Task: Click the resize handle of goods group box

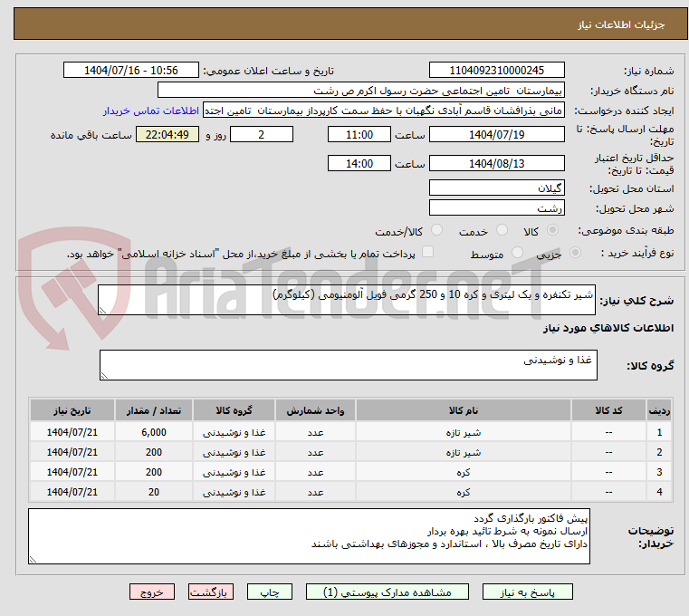Action: [105, 376]
